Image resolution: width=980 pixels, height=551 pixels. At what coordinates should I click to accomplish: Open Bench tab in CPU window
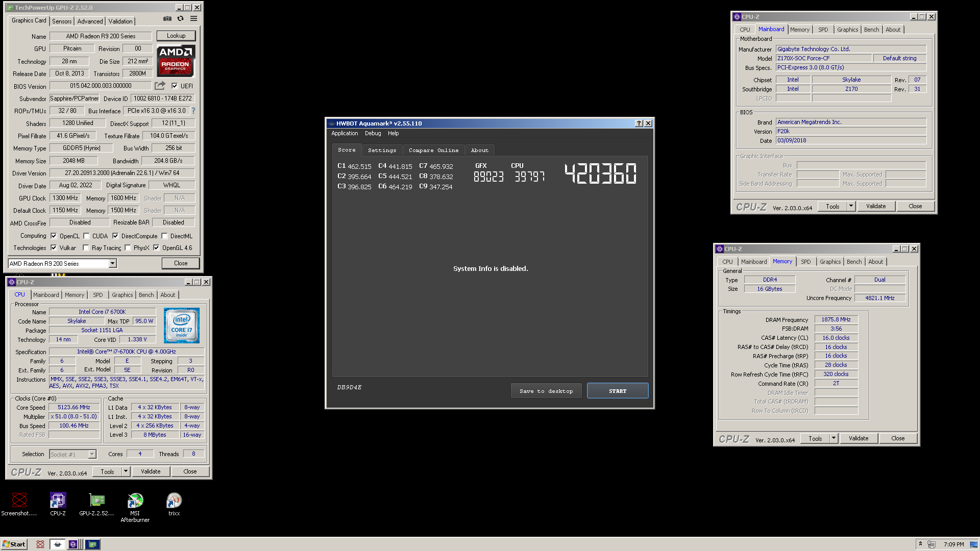click(146, 295)
